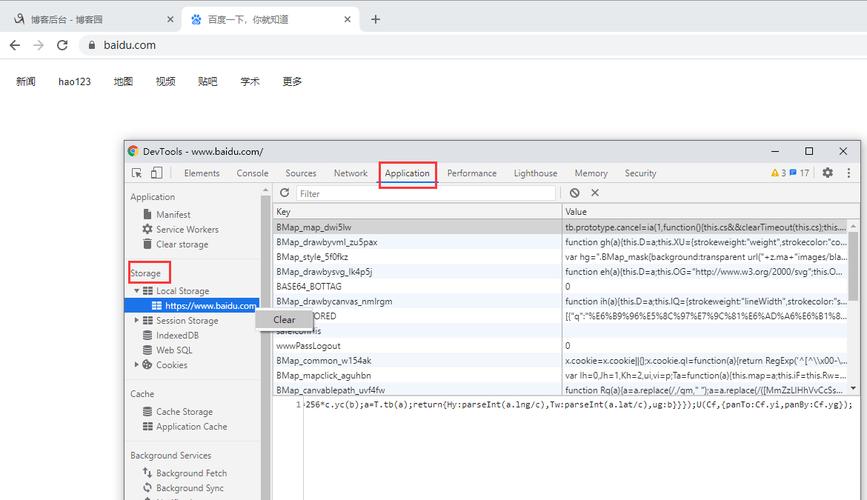Open DevTools settings gear
The height and width of the screenshot is (500, 867).
[827, 173]
